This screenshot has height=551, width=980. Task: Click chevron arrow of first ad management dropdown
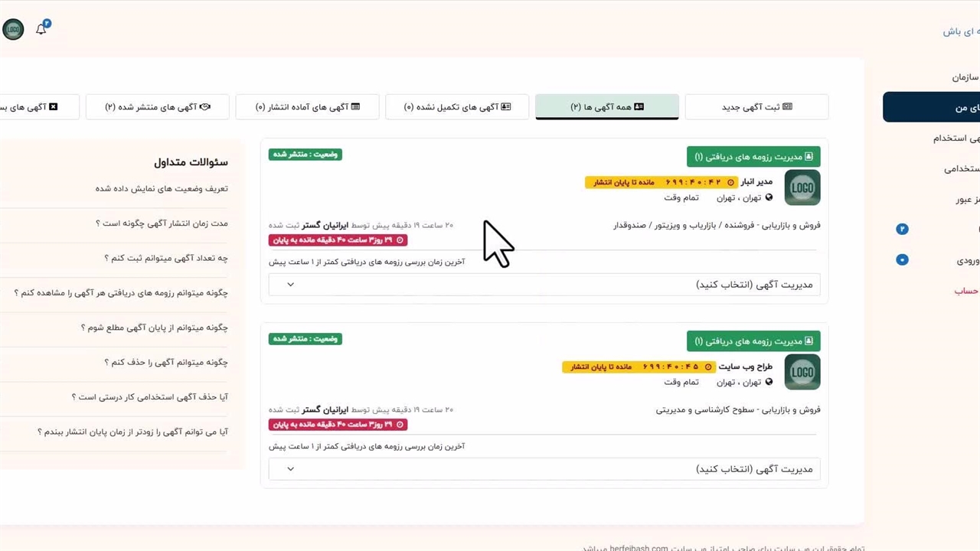pos(290,285)
